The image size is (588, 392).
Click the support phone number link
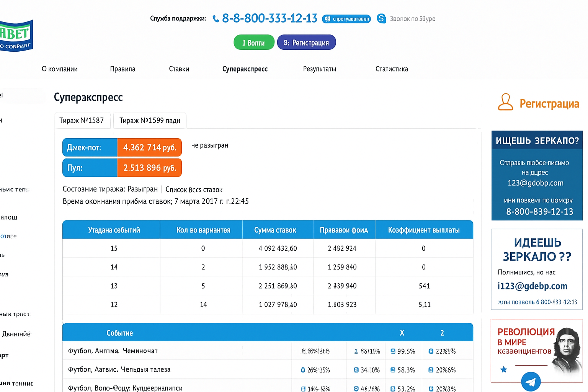coord(269,18)
